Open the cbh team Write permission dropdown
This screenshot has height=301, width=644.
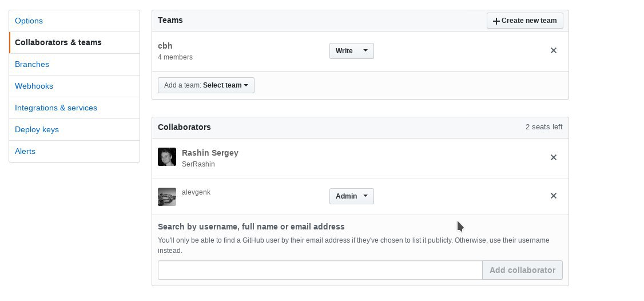352,51
